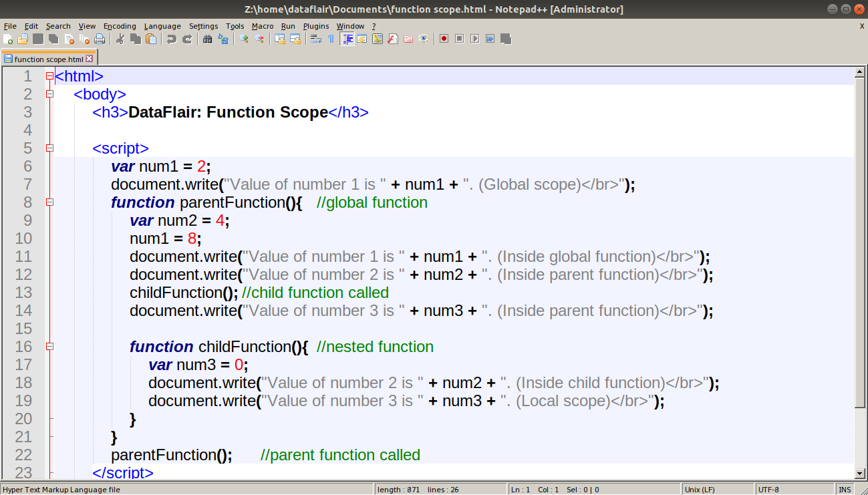Open the File menu

[x=10, y=26]
